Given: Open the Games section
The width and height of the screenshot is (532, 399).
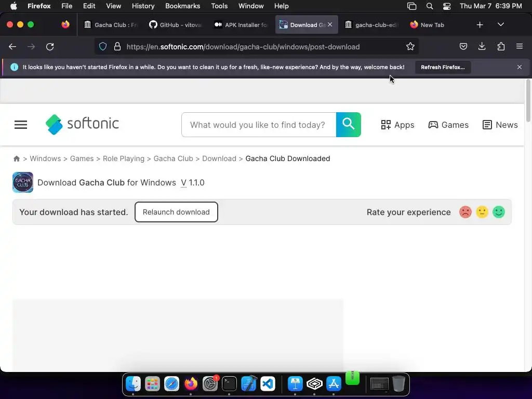Looking at the screenshot, I should point(448,125).
